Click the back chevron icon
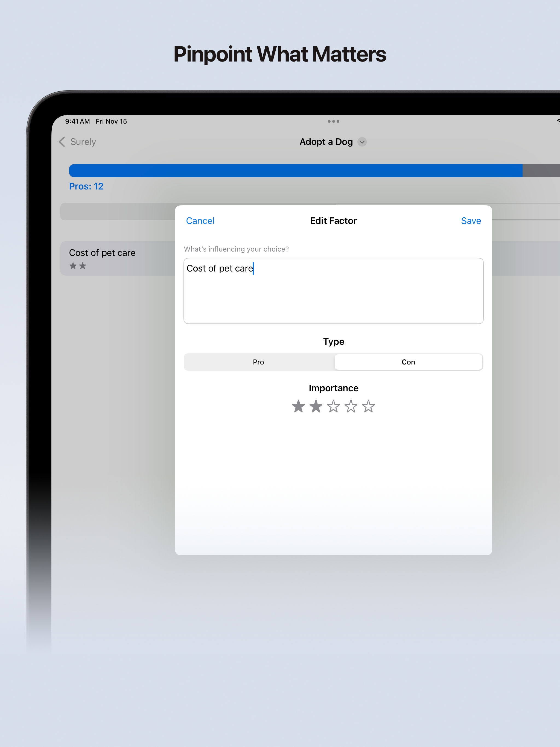 62,142
